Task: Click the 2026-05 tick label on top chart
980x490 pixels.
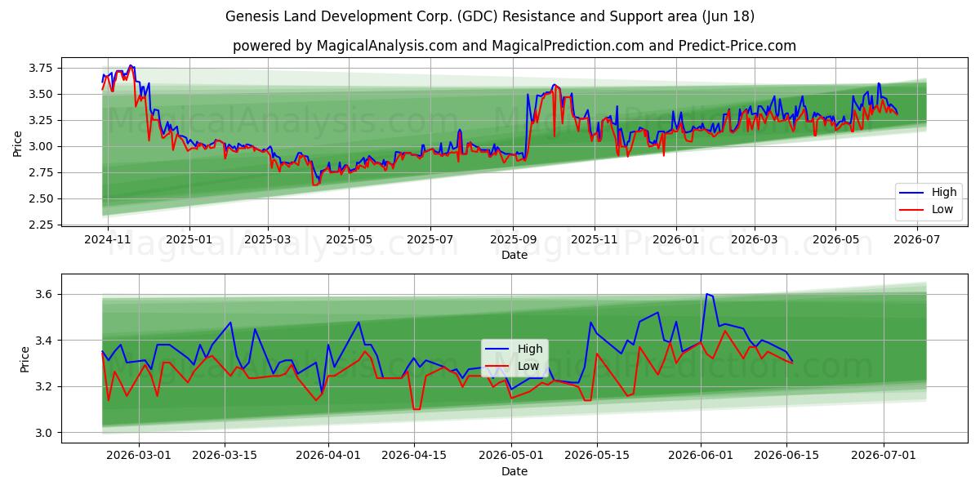Action: (835, 239)
